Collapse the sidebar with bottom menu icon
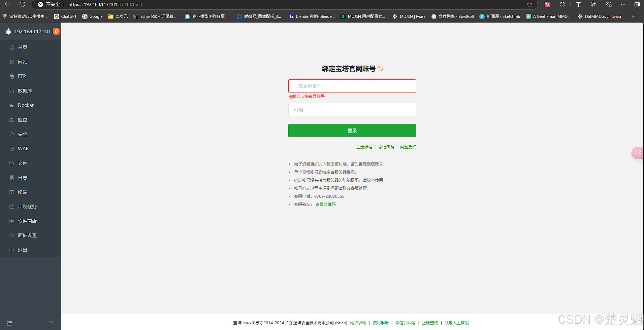The height and width of the screenshot is (330, 644). coord(9,323)
